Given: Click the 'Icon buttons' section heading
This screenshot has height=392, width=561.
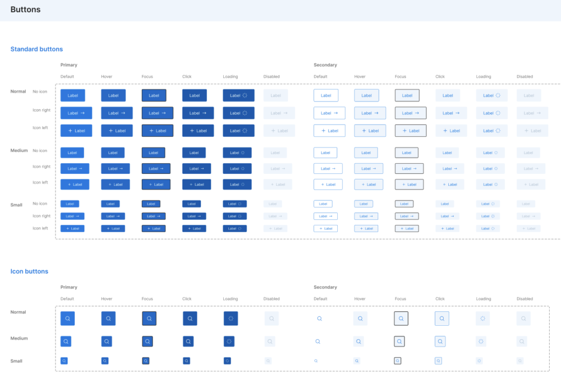Looking at the screenshot, I should [x=29, y=271].
